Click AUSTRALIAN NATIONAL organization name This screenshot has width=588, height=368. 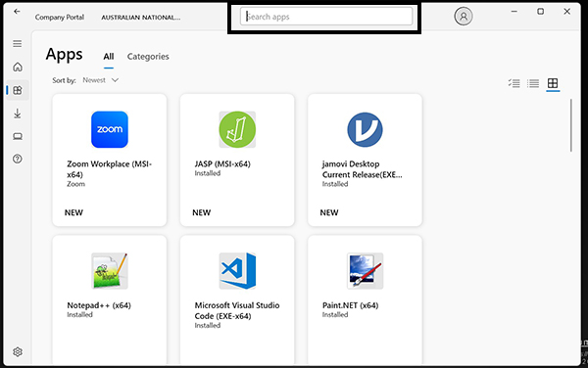click(140, 18)
